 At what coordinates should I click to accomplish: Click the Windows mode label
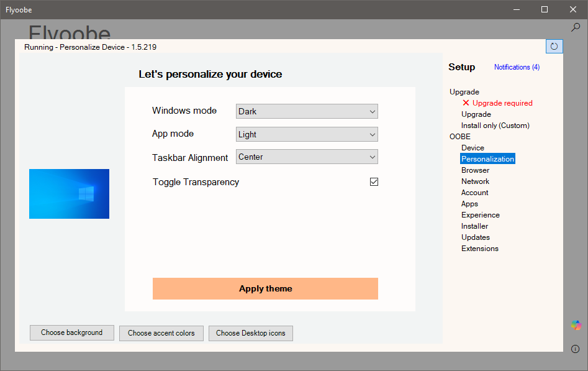184,111
